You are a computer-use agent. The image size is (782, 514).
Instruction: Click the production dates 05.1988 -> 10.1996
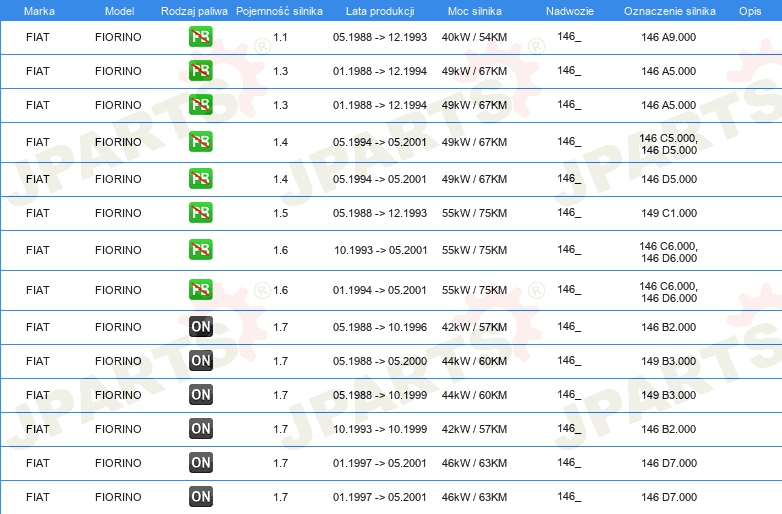(x=380, y=327)
